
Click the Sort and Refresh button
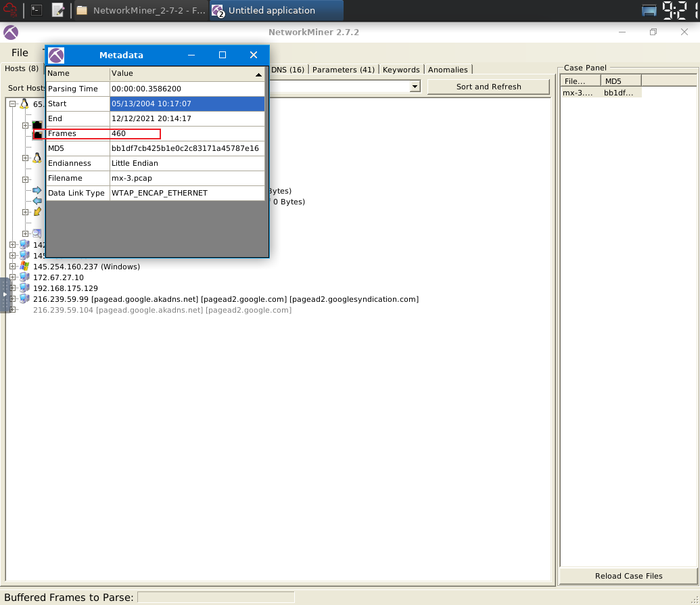pyautogui.click(x=488, y=87)
